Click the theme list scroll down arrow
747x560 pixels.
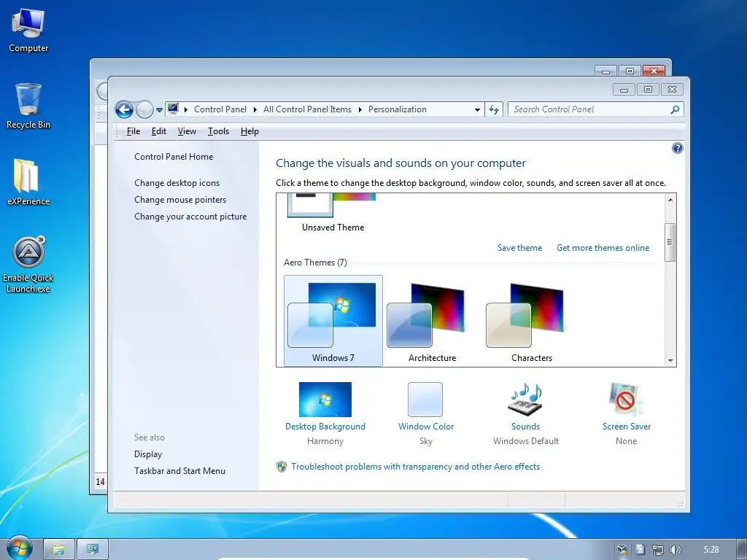[x=670, y=360]
